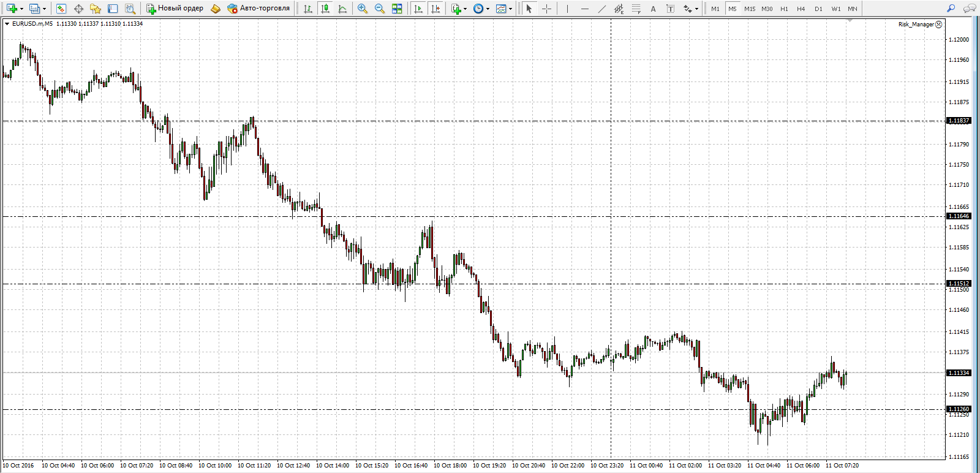Screen dimensions: 980x473
Task: Switch to the H4 timeframe
Action: (x=801, y=9)
